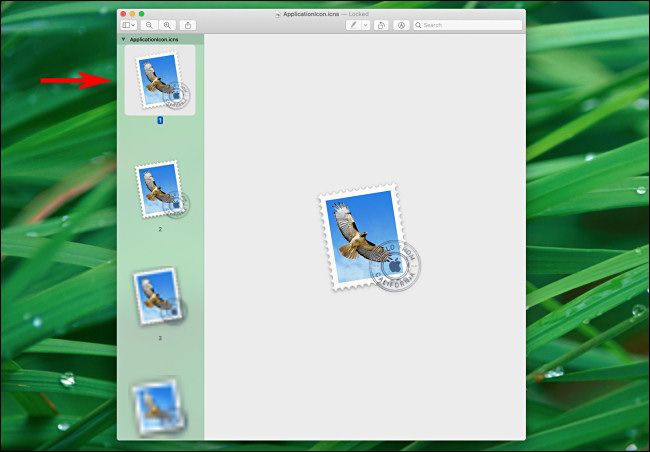Viewport: 650px width, 452px height.
Task: Select thumbnail page 1 in sidebar
Action: coord(160,80)
